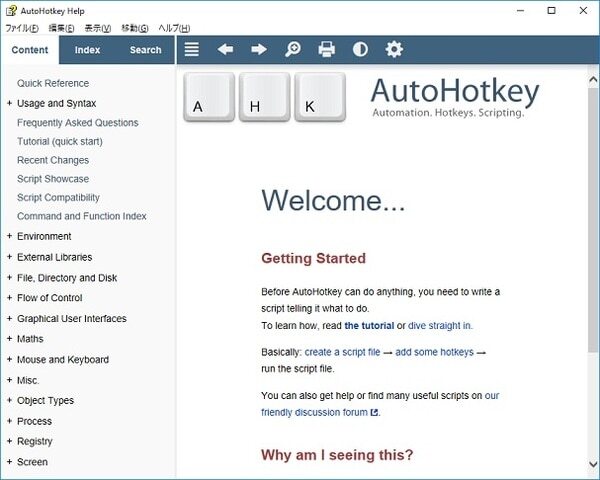
Task: Expand the Usage and Syntax section
Action: click(9, 103)
